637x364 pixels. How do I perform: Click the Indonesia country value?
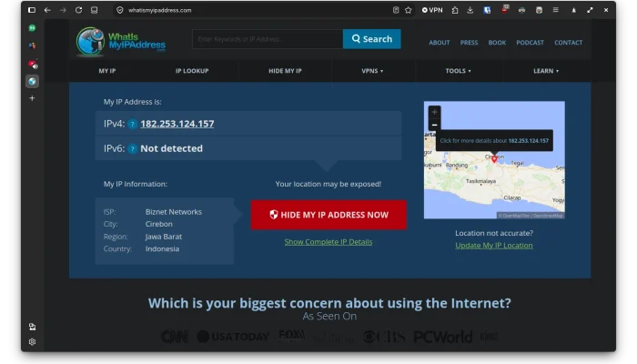tap(162, 248)
